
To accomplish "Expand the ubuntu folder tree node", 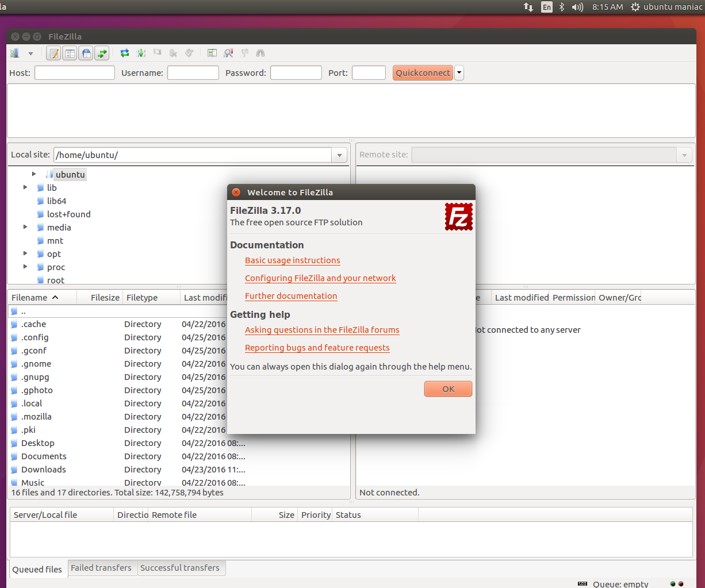I will pos(34,174).
